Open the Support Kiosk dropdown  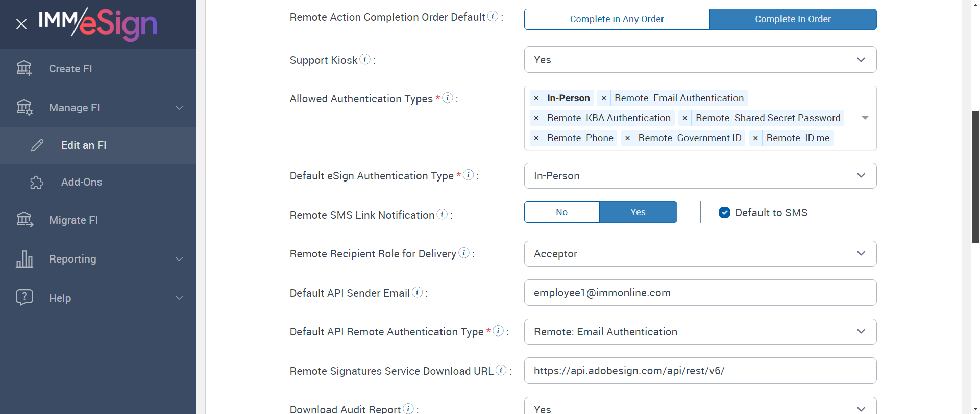700,60
